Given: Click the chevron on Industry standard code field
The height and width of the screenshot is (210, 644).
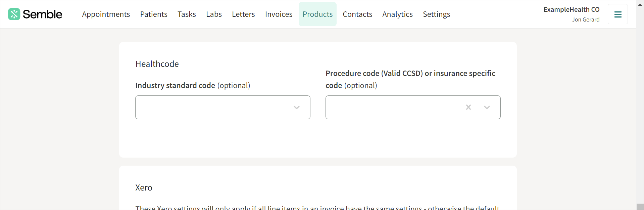Looking at the screenshot, I should click(x=297, y=107).
